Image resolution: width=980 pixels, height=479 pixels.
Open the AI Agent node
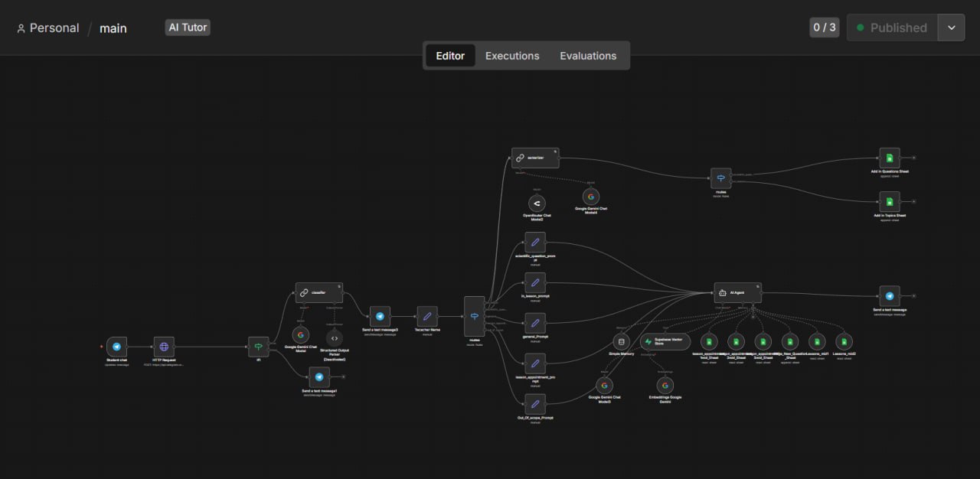(x=738, y=292)
